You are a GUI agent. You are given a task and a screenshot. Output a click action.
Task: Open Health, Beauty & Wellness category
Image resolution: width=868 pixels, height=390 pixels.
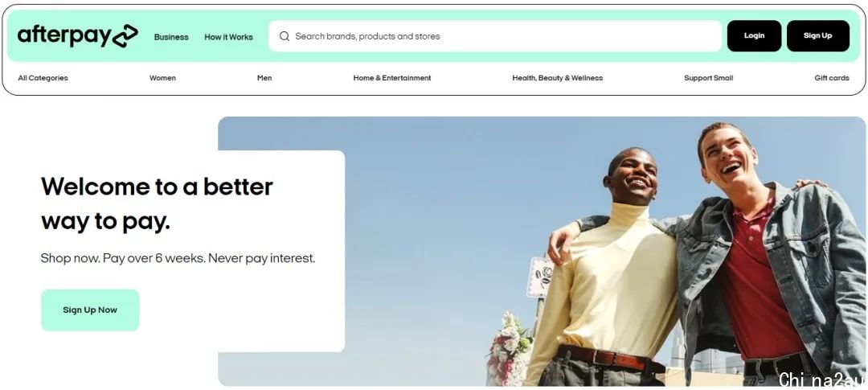click(x=558, y=78)
